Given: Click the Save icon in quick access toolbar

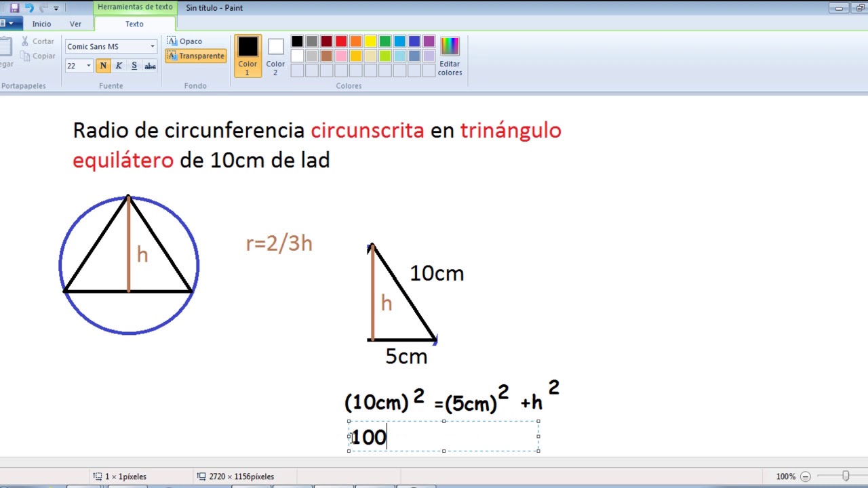Looking at the screenshot, I should pyautogui.click(x=14, y=8).
